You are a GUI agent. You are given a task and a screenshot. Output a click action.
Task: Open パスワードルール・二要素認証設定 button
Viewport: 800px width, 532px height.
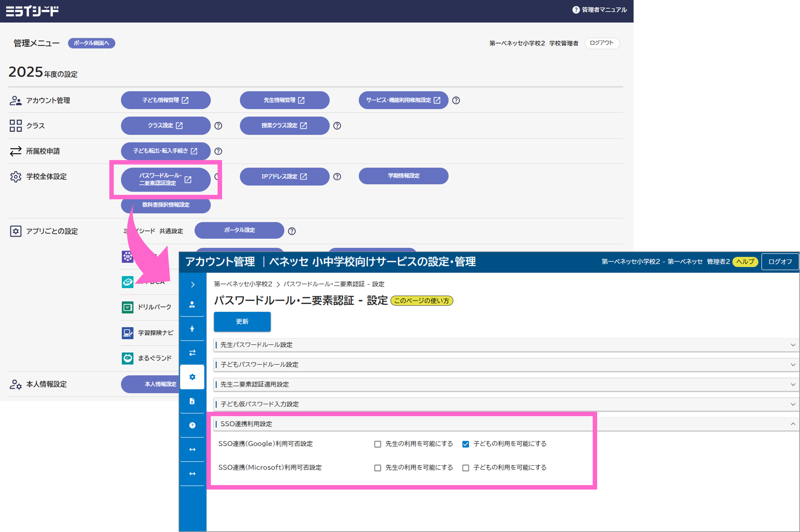point(166,179)
